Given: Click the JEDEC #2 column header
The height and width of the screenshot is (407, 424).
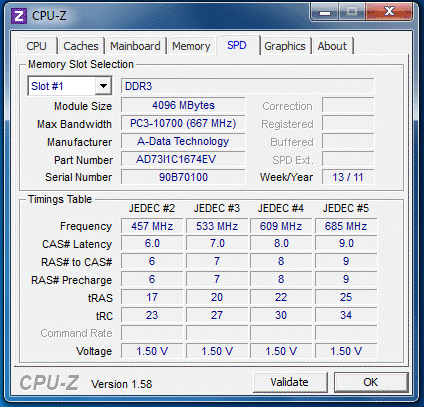Looking at the screenshot, I should click(152, 208).
